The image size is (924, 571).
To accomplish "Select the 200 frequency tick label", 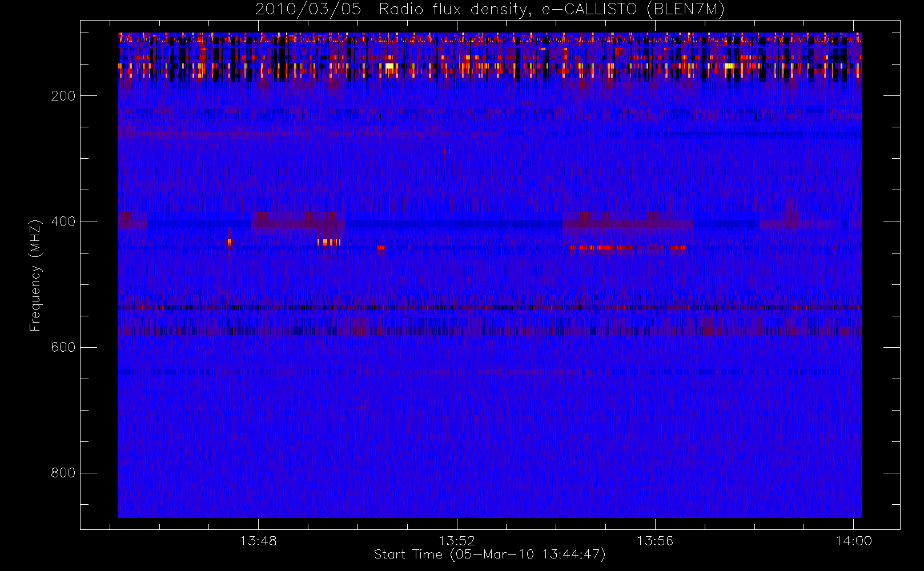I will coord(63,96).
